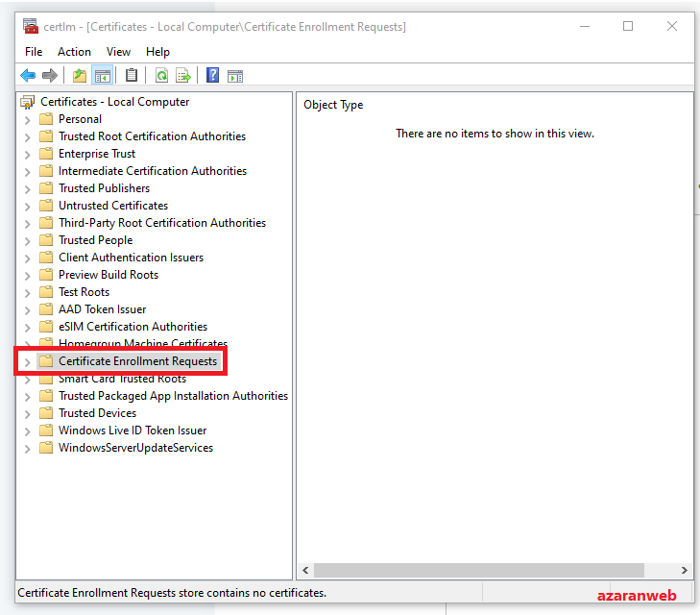This screenshot has height=615, width=700.
Task: Select the 'Windows Live ID Token Issuer' label
Action: (133, 430)
